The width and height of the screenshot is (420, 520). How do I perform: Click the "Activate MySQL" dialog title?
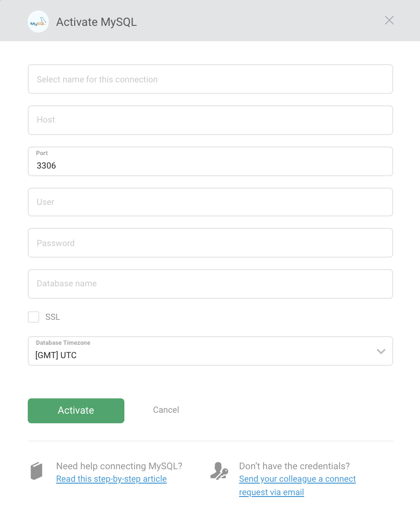[97, 22]
